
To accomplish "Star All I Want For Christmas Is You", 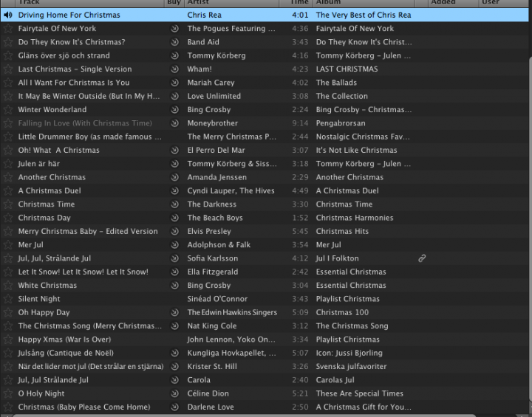I will 8,83.
